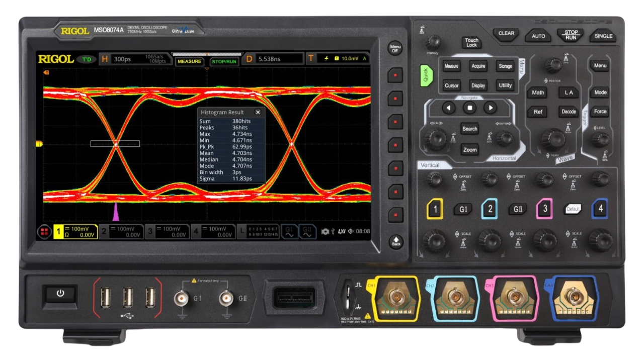Open the Acquire menu key
644x360 pixels.
point(478,66)
